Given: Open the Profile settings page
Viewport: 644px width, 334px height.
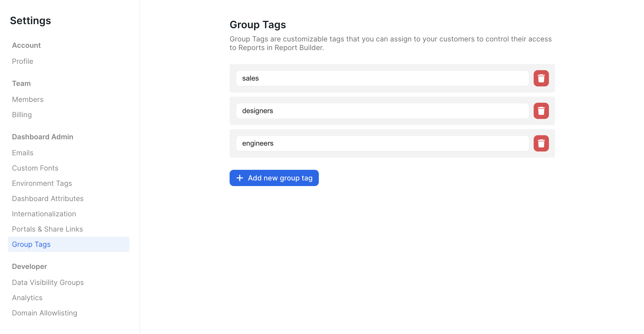Looking at the screenshot, I should [23, 61].
